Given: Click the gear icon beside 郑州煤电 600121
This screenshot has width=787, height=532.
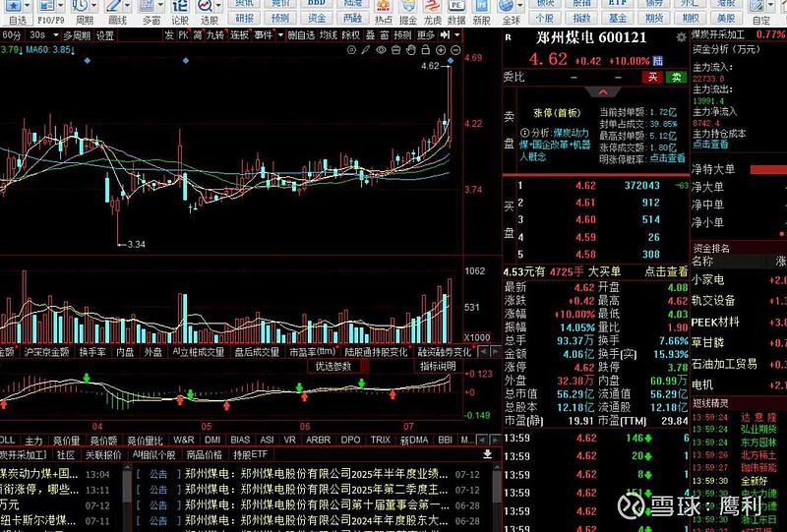Looking at the screenshot, I should 681,37.
